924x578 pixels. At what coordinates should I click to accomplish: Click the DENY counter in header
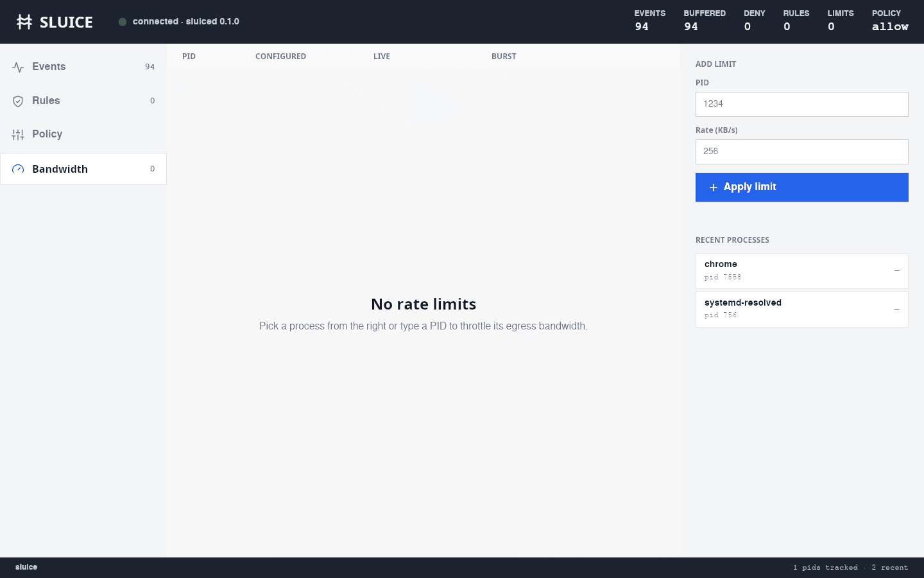click(755, 21)
